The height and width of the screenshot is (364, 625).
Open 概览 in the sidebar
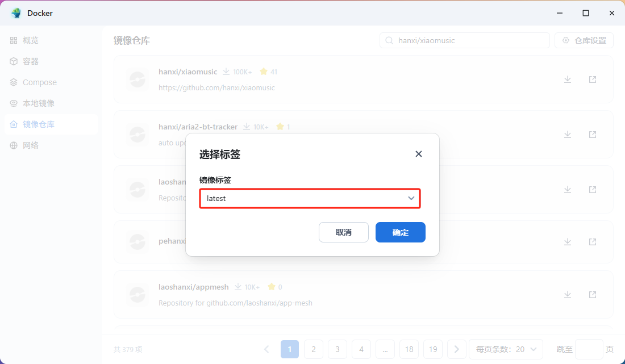coord(51,40)
